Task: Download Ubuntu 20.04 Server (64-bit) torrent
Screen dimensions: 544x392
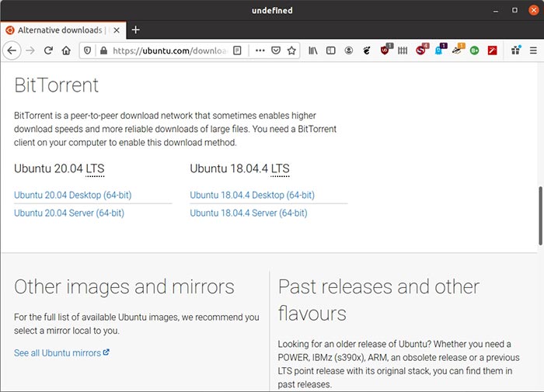Action: (69, 213)
